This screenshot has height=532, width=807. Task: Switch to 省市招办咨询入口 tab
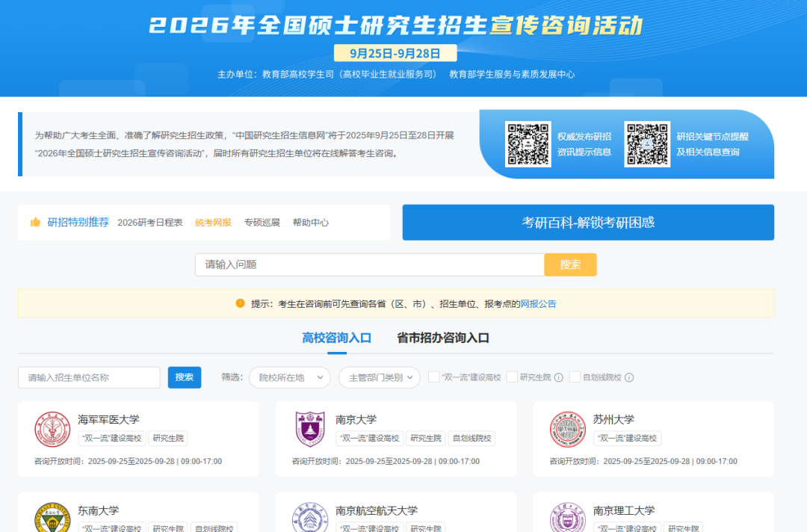coord(443,338)
